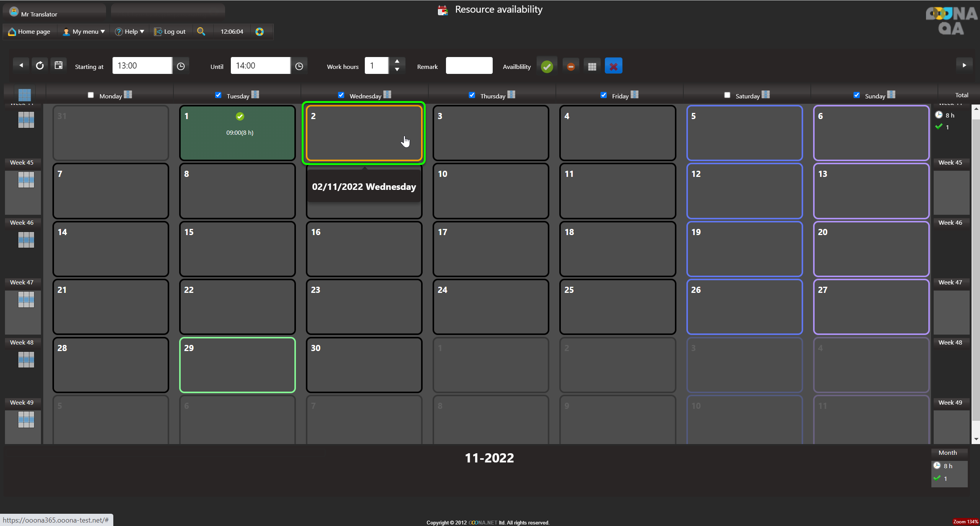
Task: Check the Saturday checkbox
Action: 727,95
